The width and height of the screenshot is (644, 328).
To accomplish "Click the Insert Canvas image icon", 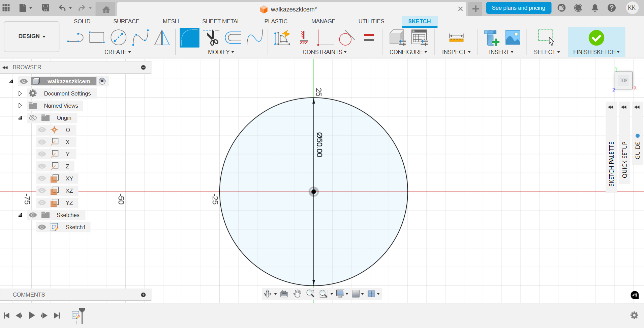I will (x=513, y=37).
